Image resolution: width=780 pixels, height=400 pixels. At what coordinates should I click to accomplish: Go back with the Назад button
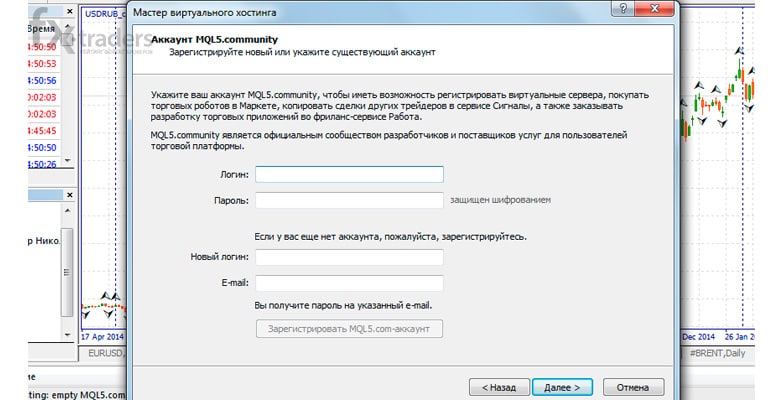tap(498, 387)
